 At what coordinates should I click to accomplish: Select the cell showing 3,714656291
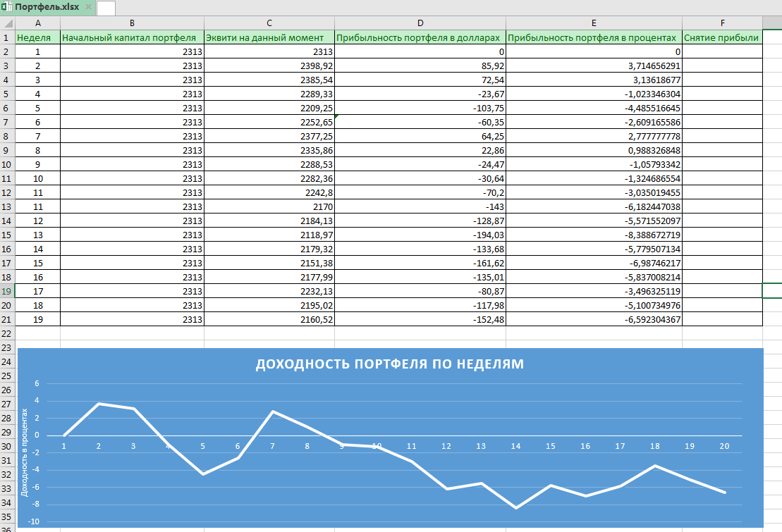594,66
